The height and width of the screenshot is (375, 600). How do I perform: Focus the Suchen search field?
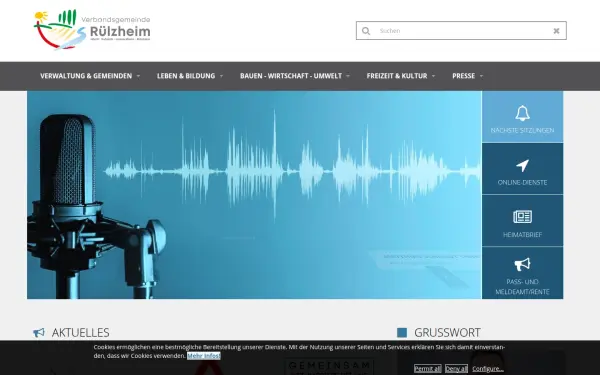tap(461, 31)
